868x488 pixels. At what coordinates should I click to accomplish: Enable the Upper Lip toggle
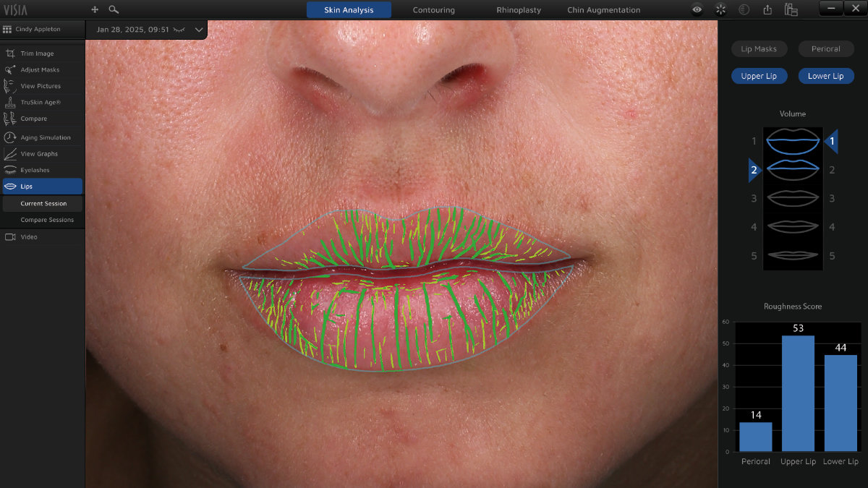pos(759,76)
